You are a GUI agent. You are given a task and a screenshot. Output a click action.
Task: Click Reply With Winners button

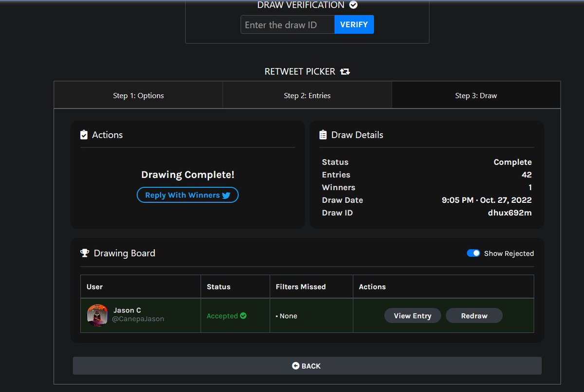(187, 195)
